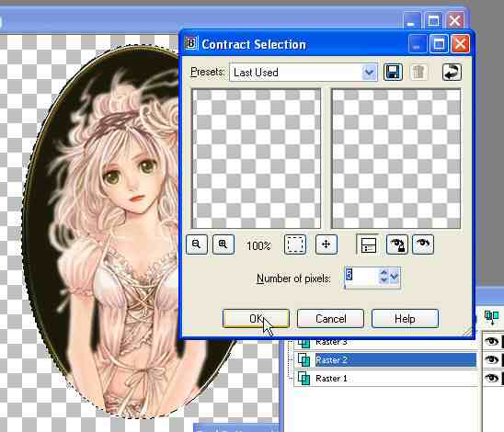Close the Contract Selection dialog
504x432 pixels.
pos(460,44)
